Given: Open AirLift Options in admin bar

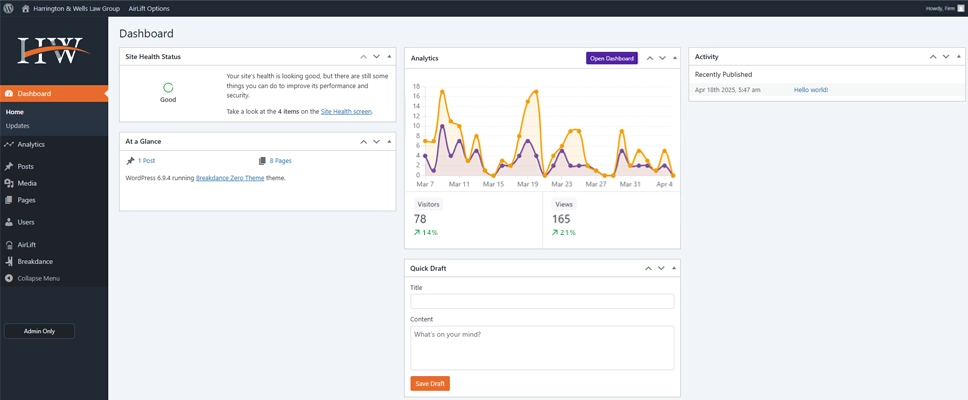Looking at the screenshot, I should tap(149, 9).
